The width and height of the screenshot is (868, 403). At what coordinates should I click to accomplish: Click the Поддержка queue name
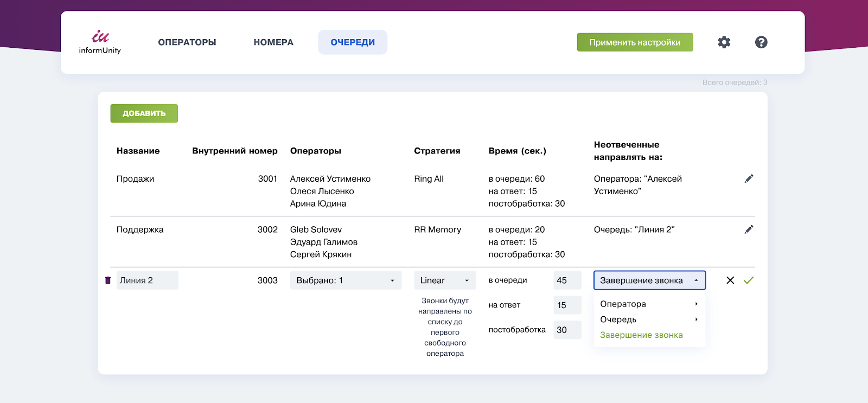(140, 229)
